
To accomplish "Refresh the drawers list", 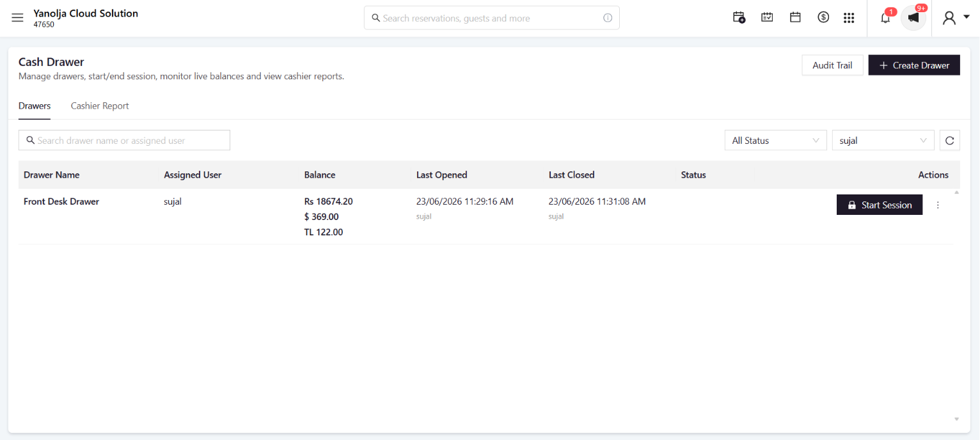I will (949, 141).
